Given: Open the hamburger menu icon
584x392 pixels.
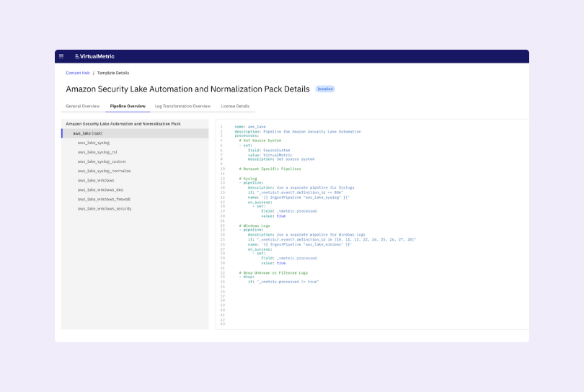Looking at the screenshot, I should coord(61,56).
